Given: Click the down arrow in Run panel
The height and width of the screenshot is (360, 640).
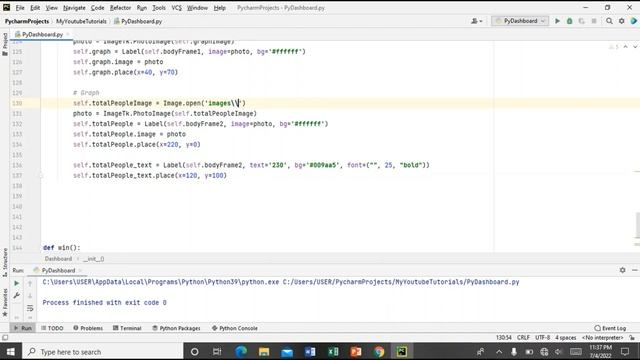Looking at the screenshot, I should 30,296.
